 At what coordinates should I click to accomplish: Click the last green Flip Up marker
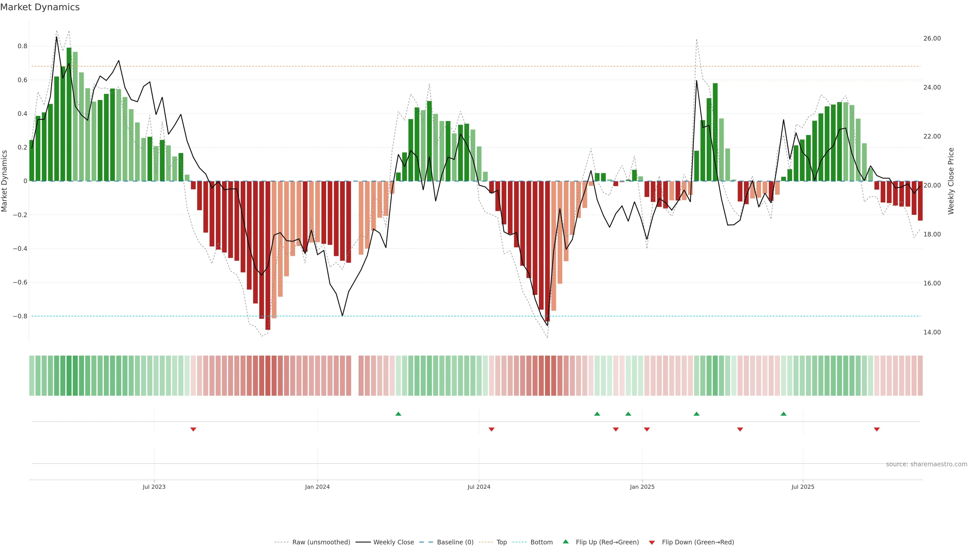pos(783,414)
